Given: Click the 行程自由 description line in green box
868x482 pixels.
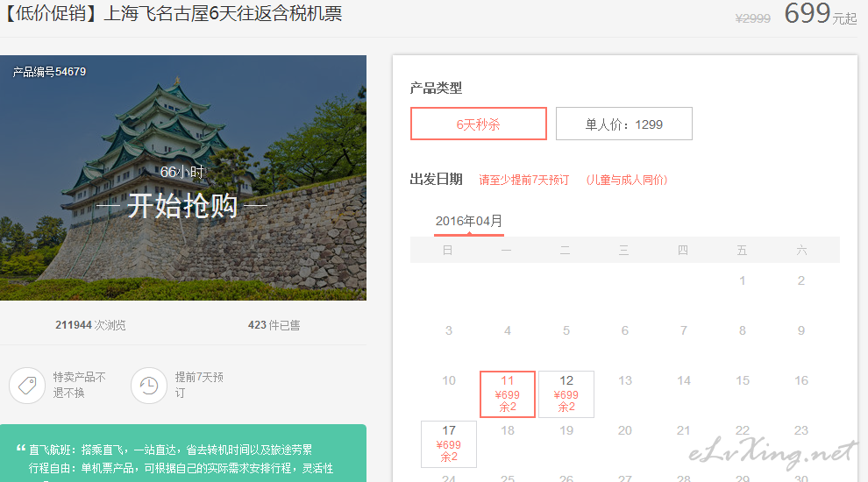Looking at the screenshot, I should (181, 469).
